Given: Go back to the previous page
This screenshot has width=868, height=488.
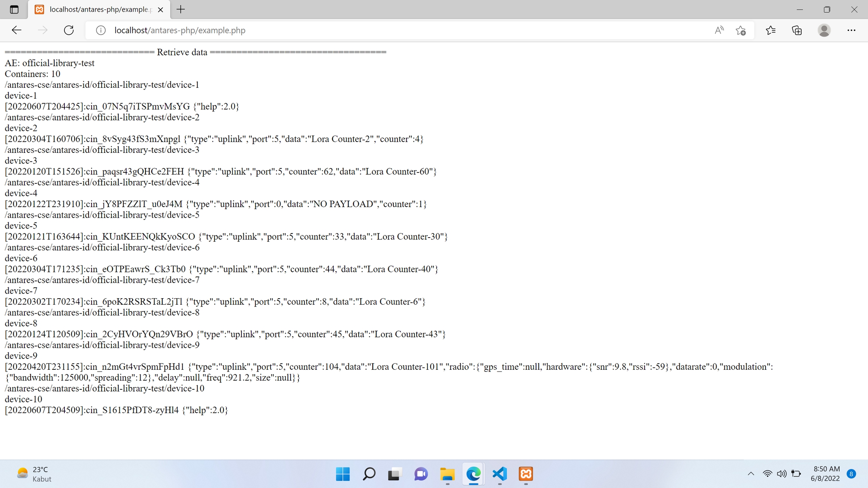Looking at the screenshot, I should [x=17, y=30].
